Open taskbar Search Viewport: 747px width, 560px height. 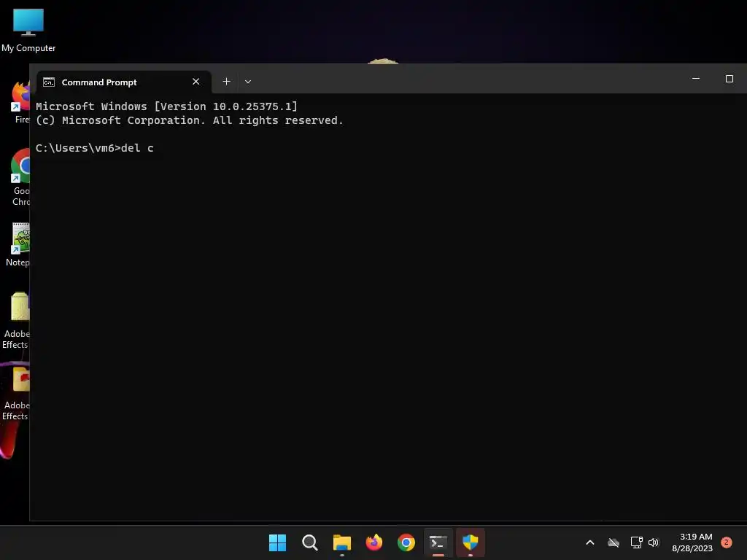pos(309,542)
